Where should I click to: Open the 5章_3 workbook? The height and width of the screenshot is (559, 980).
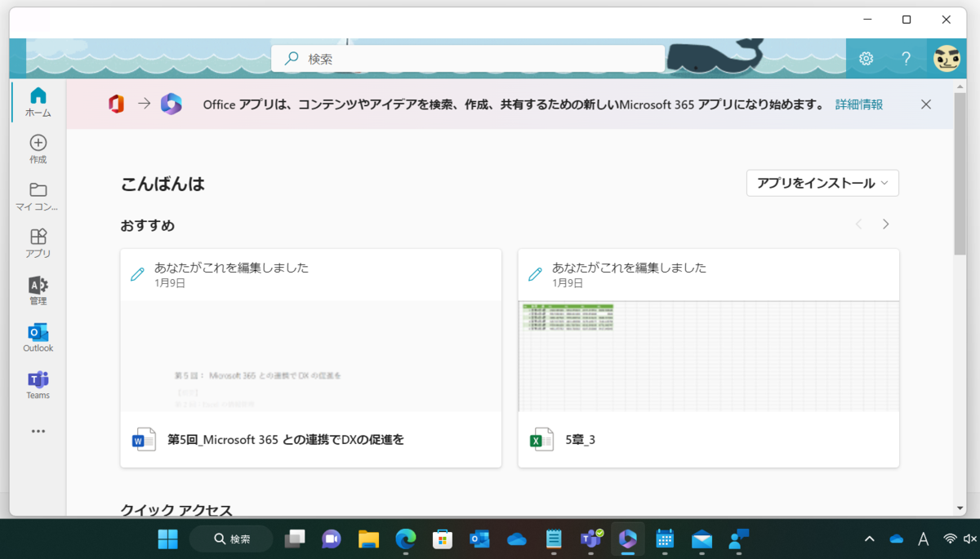[x=580, y=440]
